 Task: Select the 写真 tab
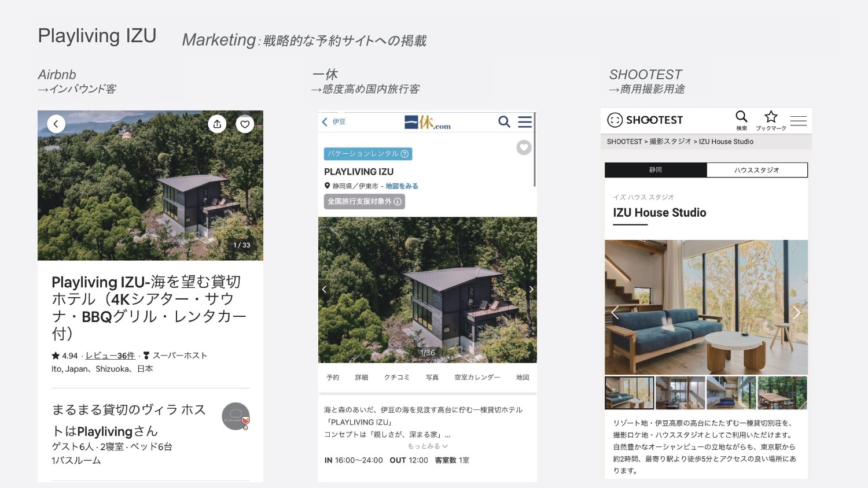coord(432,377)
